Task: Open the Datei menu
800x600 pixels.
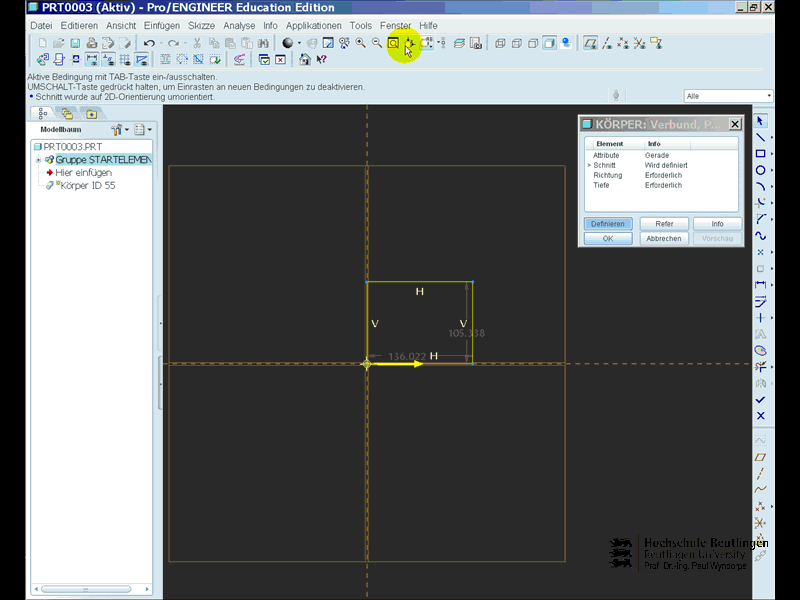Action: coord(41,26)
